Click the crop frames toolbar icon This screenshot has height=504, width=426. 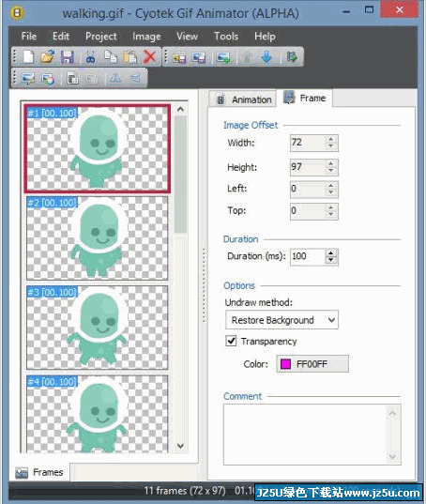(72, 78)
